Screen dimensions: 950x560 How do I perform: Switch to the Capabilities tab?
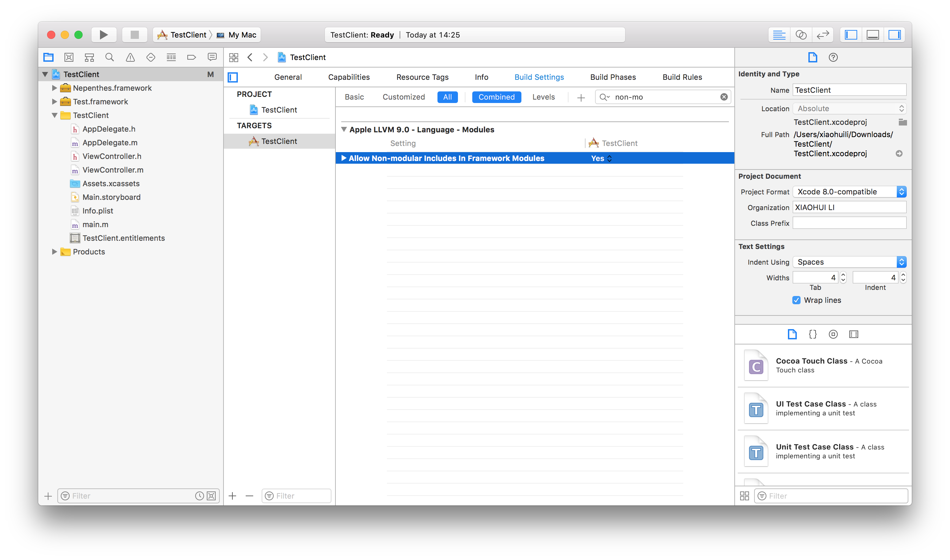click(349, 77)
